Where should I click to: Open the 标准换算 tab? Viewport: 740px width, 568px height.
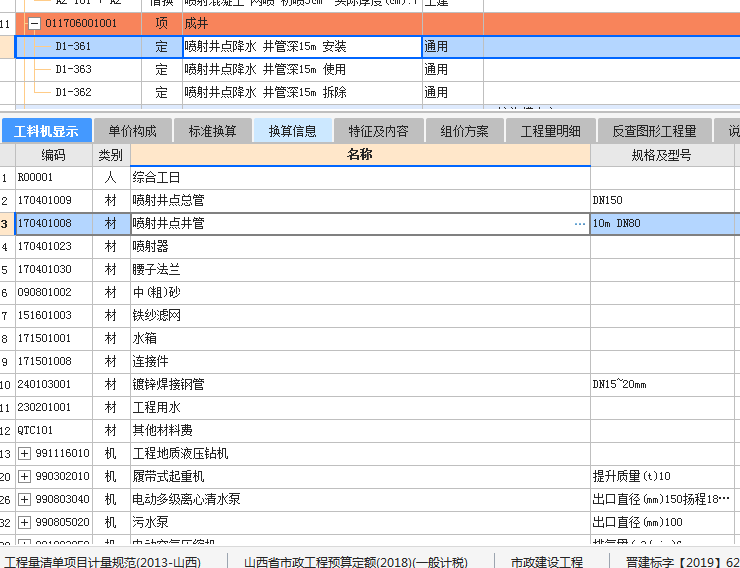pyautogui.click(x=212, y=131)
